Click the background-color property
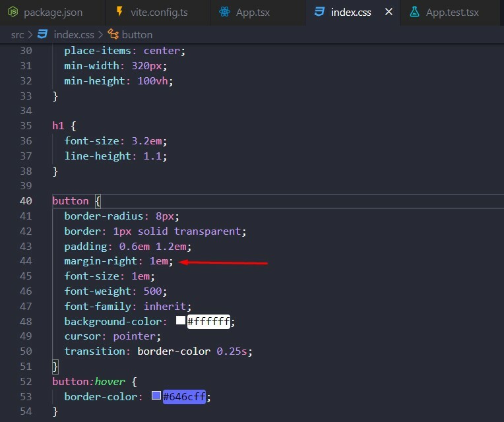504x422 pixels. 113,322
